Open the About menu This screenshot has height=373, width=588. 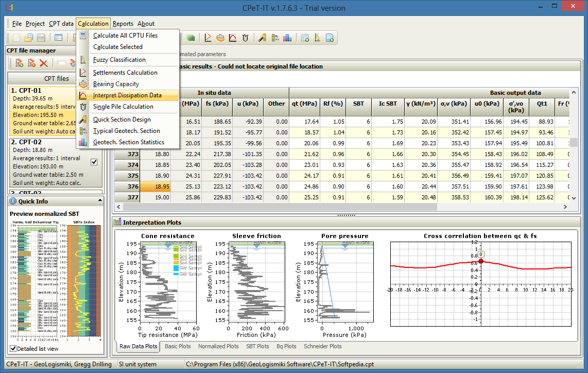[146, 24]
